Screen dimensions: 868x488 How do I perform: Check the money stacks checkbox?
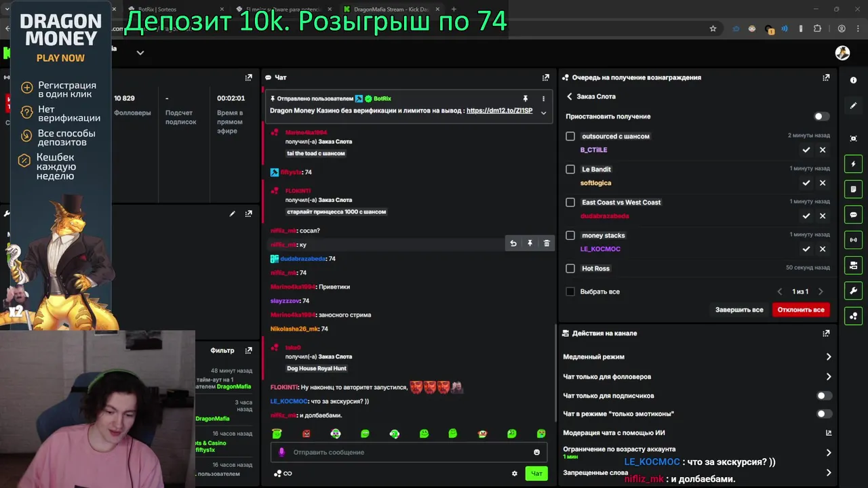pos(570,235)
